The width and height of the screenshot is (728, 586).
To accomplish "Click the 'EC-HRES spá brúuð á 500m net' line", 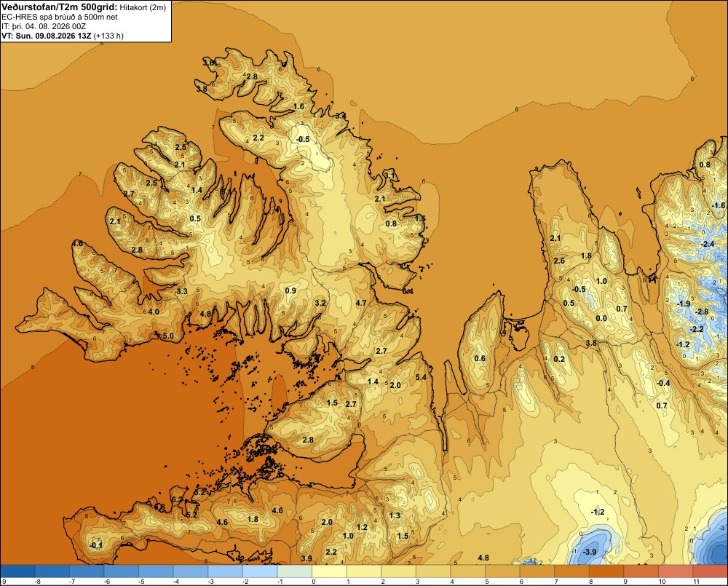I will coord(60,17).
